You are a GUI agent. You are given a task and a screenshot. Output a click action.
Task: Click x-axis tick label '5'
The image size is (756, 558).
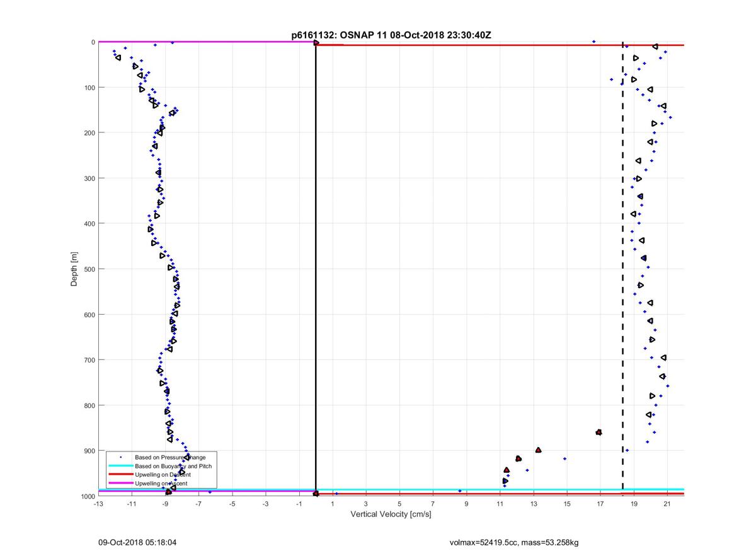pyautogui.click(x=399, y=504)
